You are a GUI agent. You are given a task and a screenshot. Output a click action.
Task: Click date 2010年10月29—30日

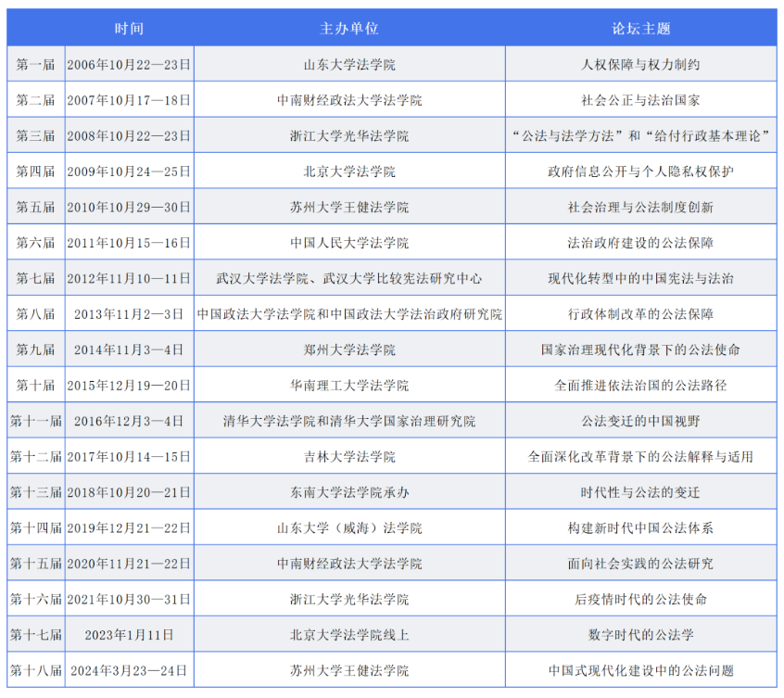[129, 207]
